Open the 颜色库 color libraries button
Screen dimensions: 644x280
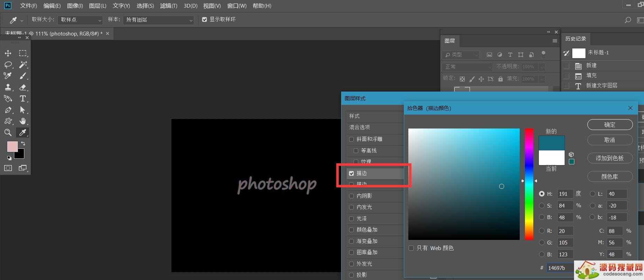tap(610, 177)
